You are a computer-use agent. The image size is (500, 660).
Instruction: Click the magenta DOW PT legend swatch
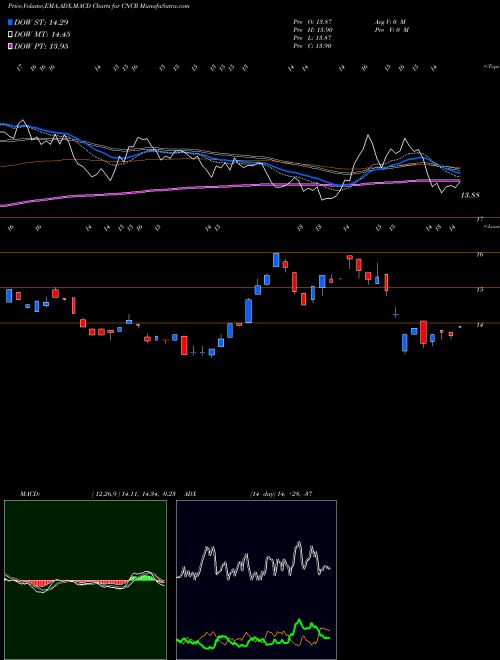pos(10,46)
